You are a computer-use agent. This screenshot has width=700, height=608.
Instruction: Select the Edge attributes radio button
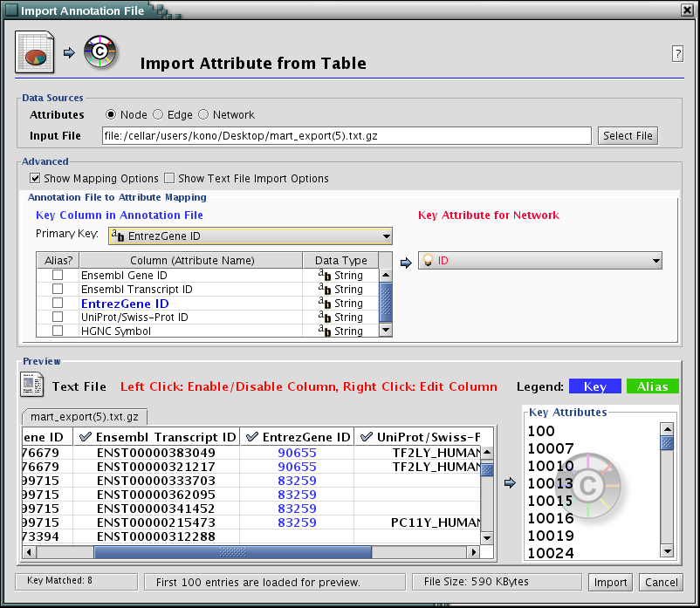pos(158,114)
